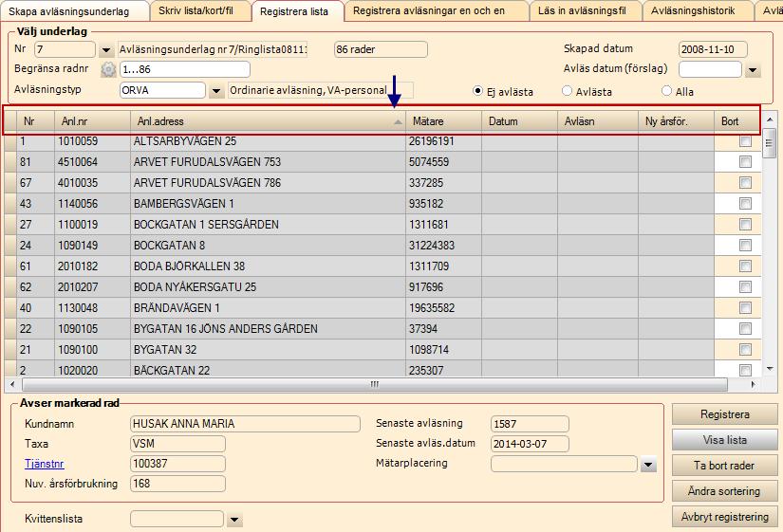The height and width of the screenshot is (532, 783).
Task: Click the Senaste avläsning field 1587
Action: point(530,424)
